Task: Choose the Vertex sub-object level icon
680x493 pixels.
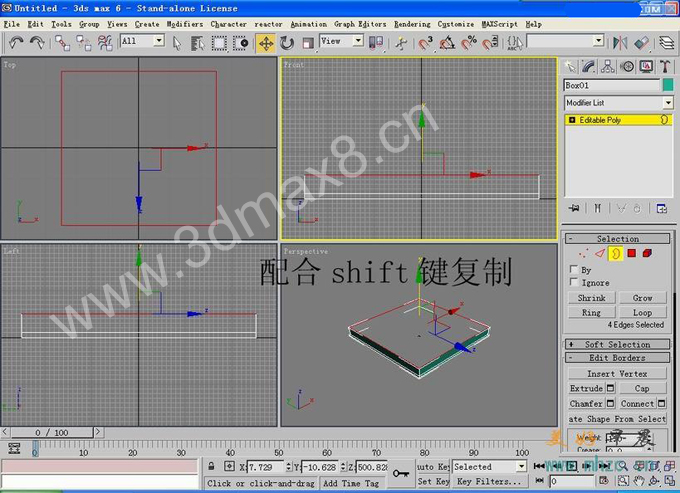Action: coord(584,253)
